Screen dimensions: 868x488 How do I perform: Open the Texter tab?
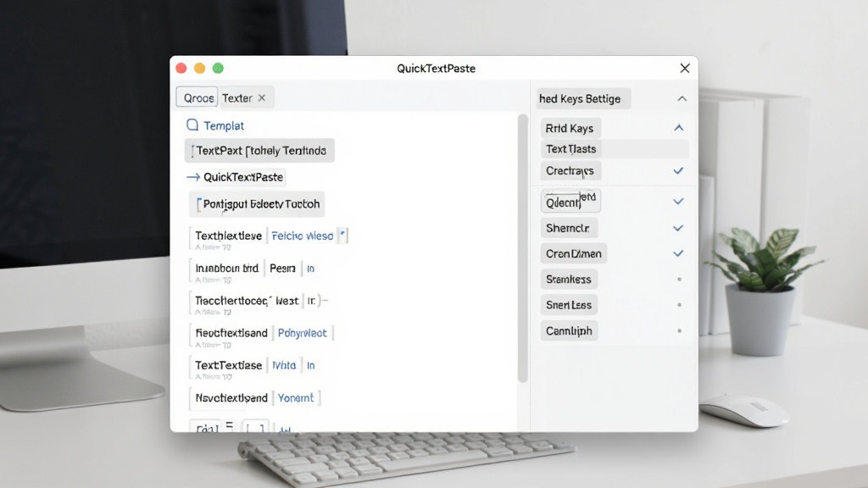(237, 98)
